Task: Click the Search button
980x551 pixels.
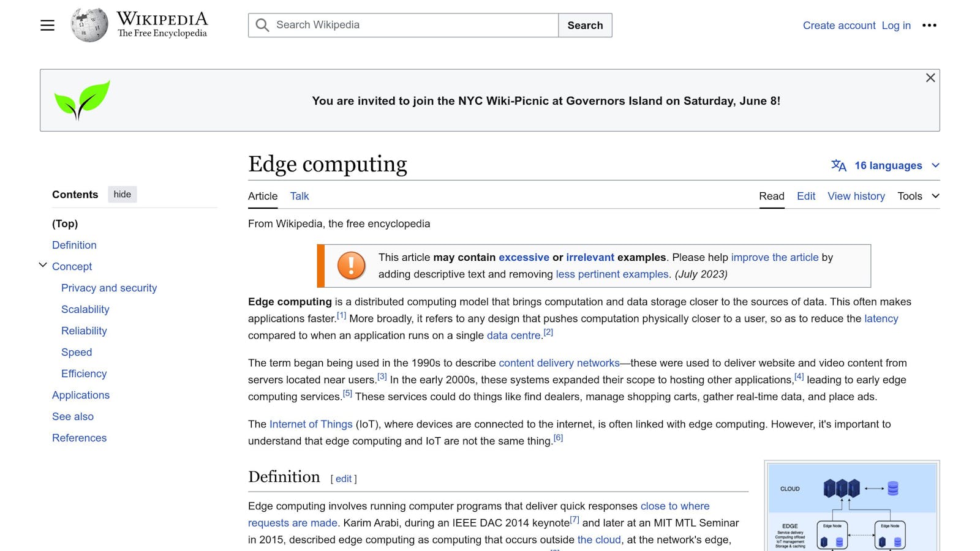Action: point(585,25)
